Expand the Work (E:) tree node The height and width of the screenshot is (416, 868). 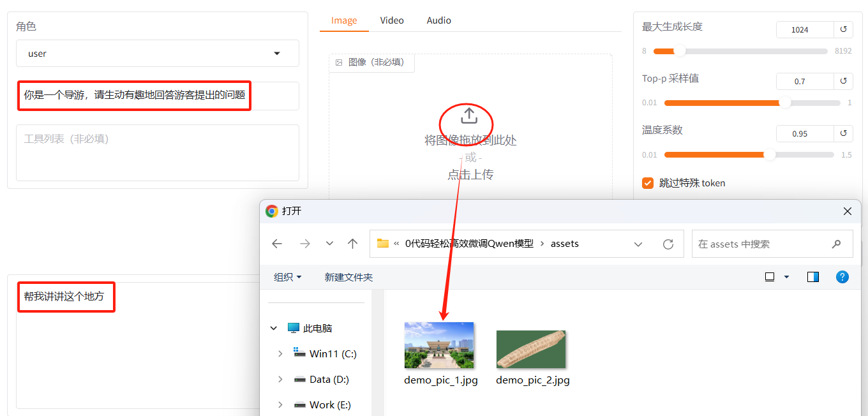[280, 405]
